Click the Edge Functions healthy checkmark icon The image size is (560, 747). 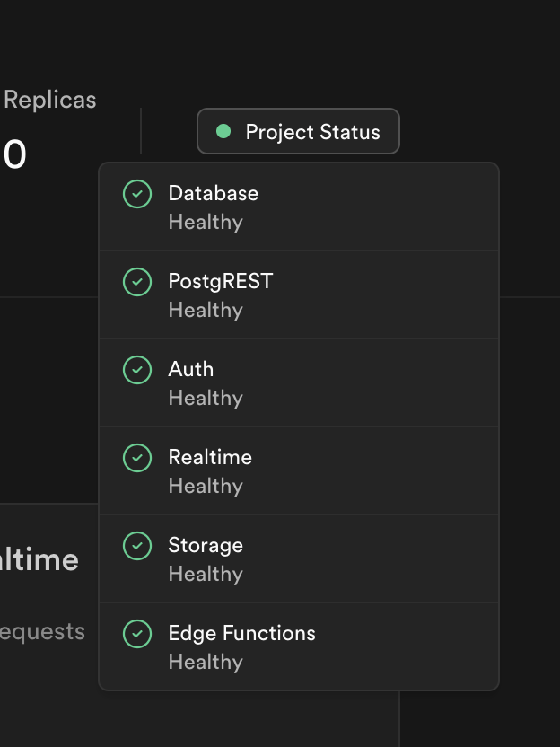coord(136,634)
